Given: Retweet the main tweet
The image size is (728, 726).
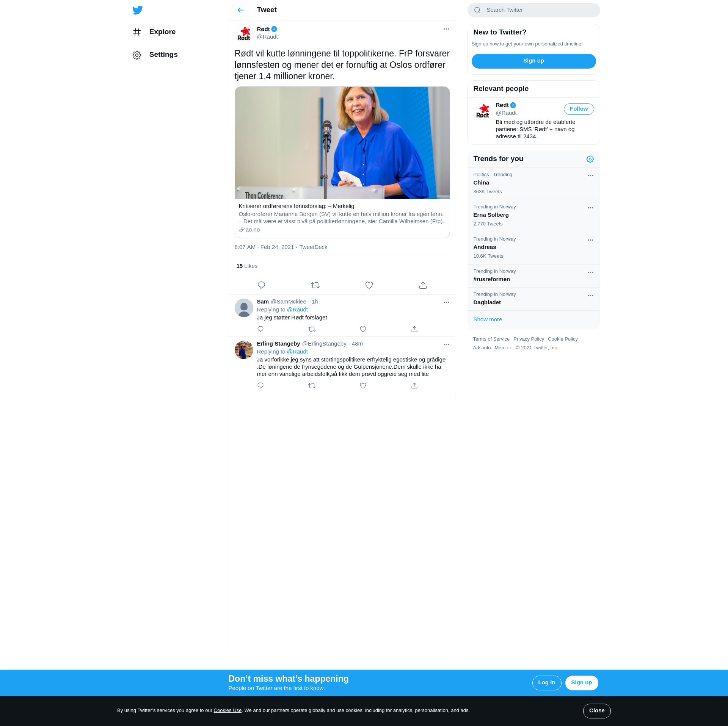Looking at the screenshot, I should [315, 285].
